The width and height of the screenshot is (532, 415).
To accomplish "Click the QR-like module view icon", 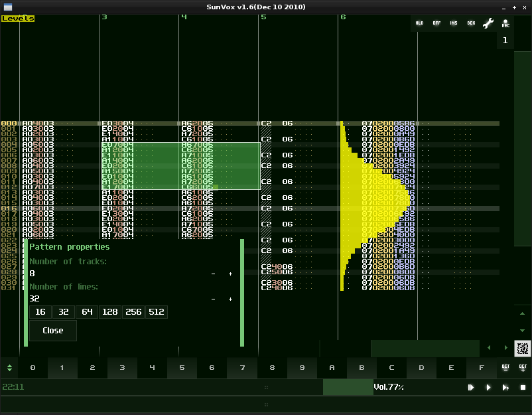I will [523, 348].
